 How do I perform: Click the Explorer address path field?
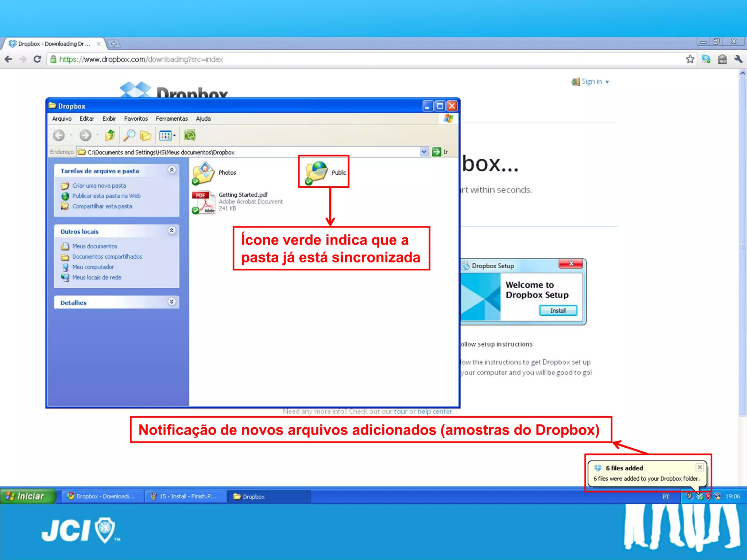click(x=252, y=152)
